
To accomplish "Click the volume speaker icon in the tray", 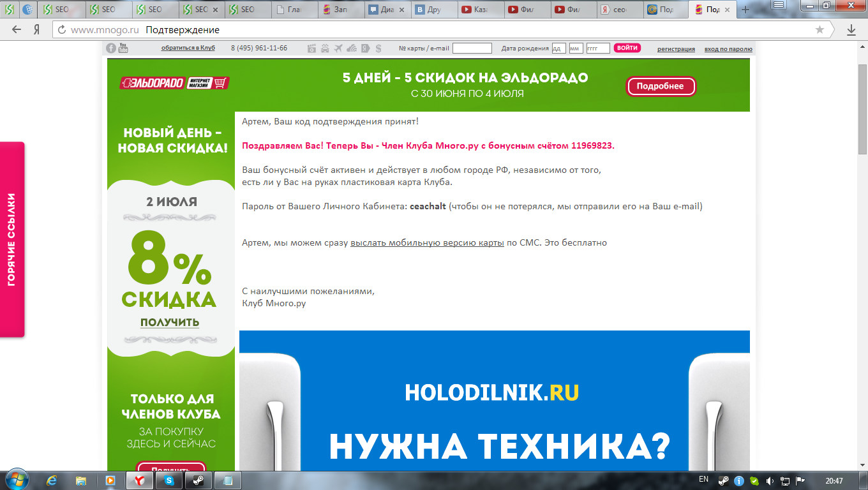I will pos(770,480).
